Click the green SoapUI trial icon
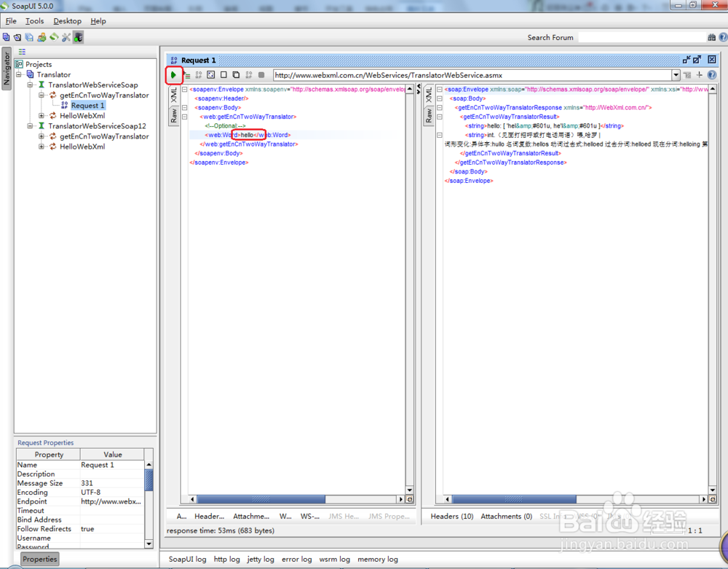The image size is (728, 569). coord(54,37)
